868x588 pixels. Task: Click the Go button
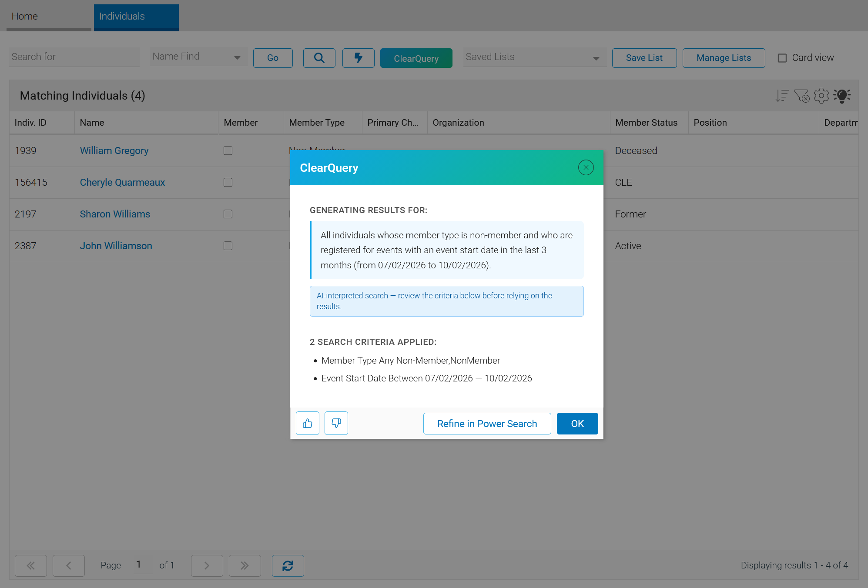[273, 58]
